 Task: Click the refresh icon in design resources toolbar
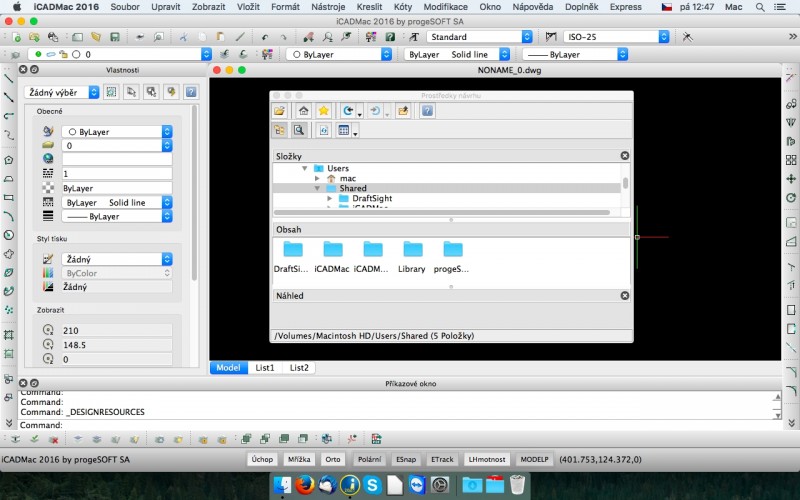click(323, 131)
